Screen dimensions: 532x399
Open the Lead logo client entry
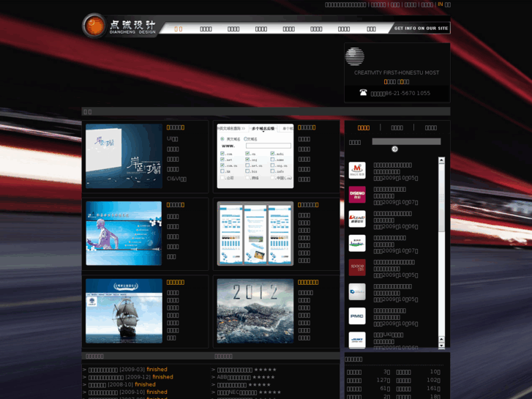tap(357, 219)
